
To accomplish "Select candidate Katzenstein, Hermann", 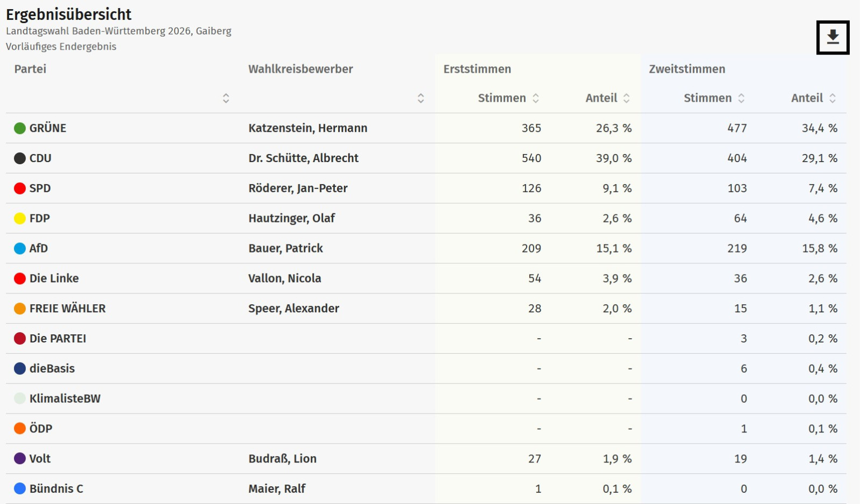I will (x=307, y=128).
